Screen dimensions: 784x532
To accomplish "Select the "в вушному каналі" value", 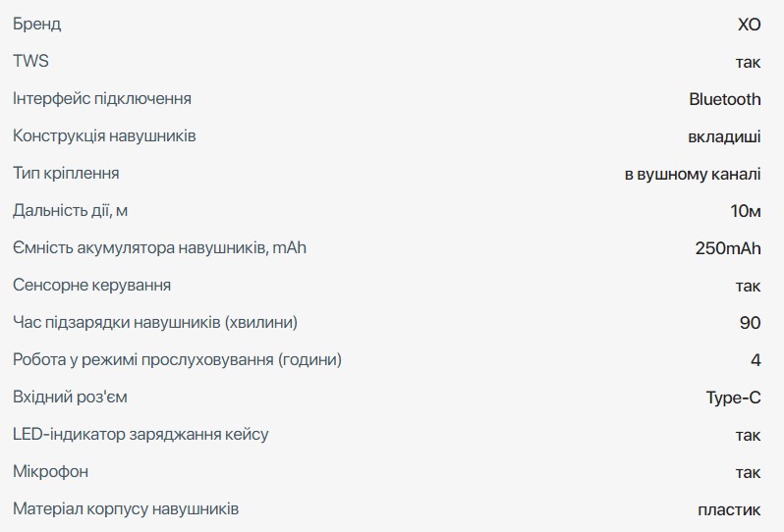I will (x=693, y=174).
